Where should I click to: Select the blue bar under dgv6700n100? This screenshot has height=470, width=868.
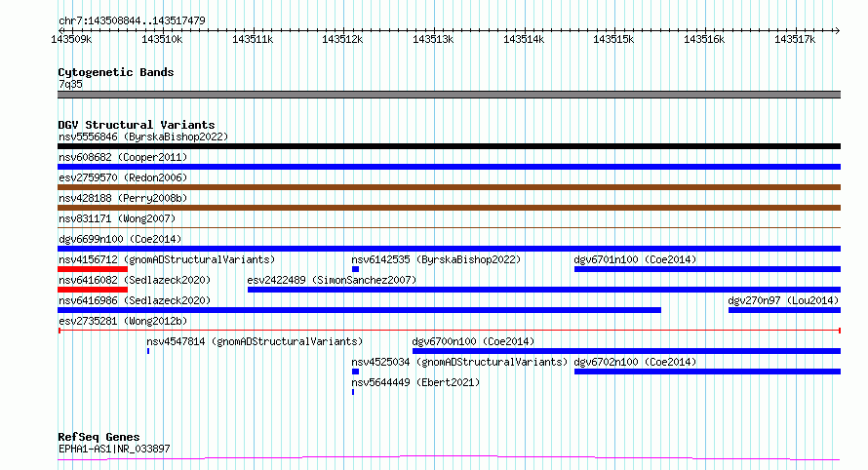point(627,351)
